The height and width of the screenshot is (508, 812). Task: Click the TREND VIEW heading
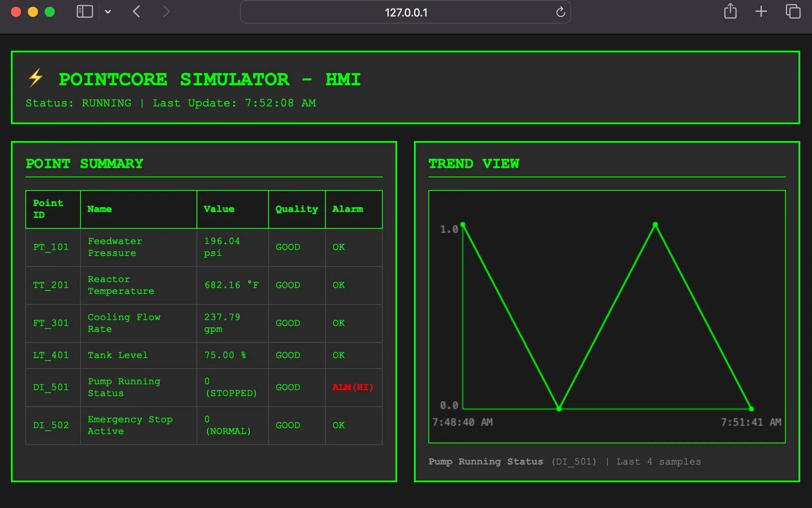point(474,163)
